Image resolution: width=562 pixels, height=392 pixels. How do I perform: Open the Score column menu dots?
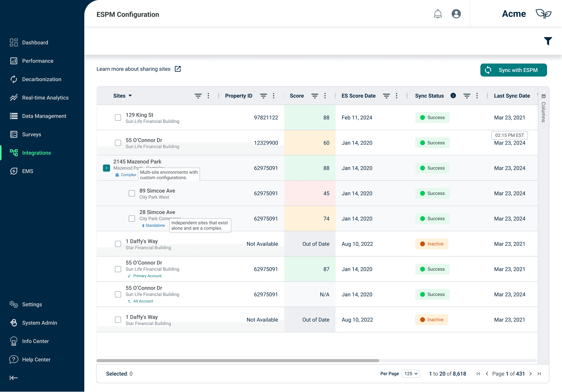325,96
